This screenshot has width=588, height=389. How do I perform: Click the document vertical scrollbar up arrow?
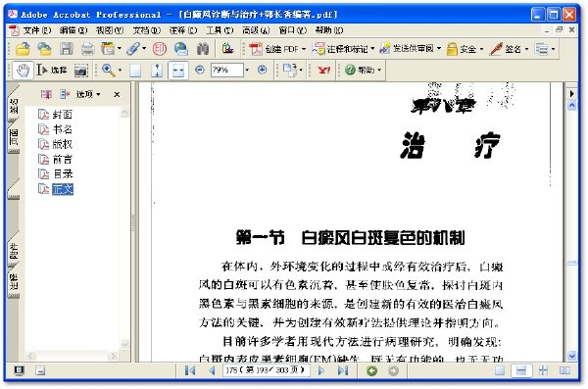[x=572, y=106]
